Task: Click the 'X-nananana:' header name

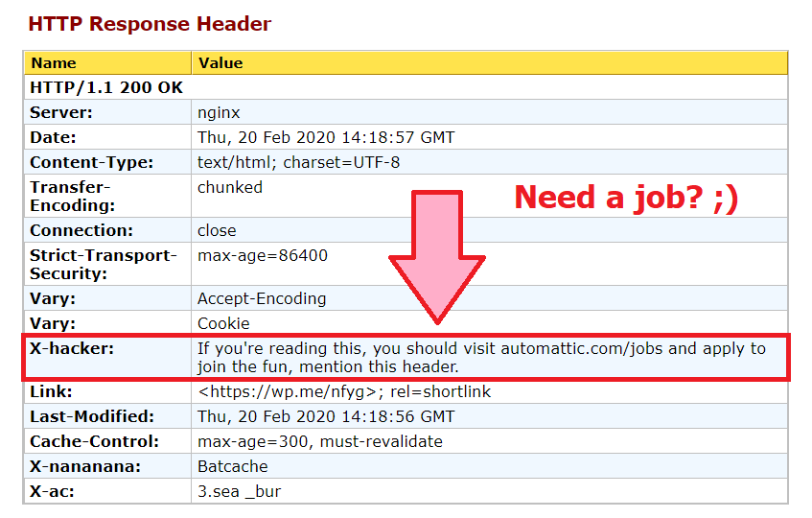Action: coord(85,466)
